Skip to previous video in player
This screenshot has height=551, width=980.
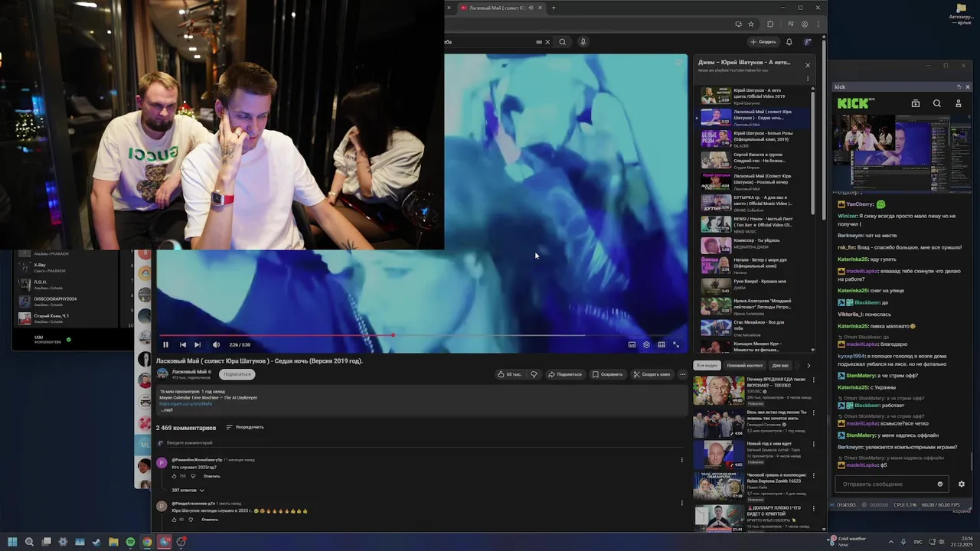182,345
